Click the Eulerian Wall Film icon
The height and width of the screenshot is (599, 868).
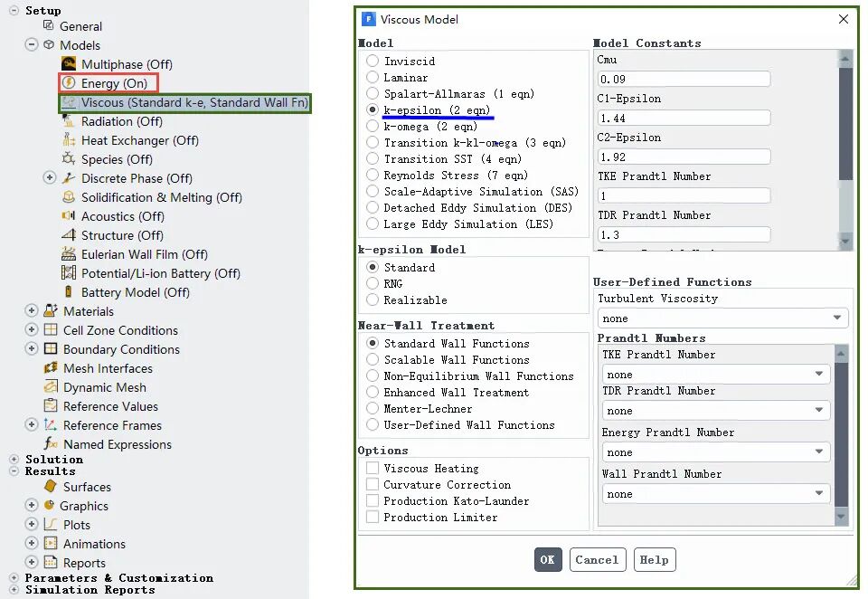click(69, 253)
